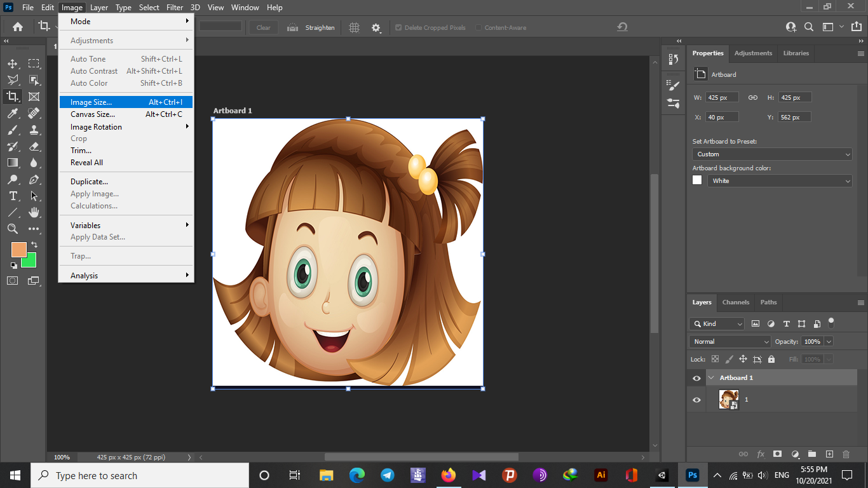Open crop settings gear menu
This screenshot has height=488, width=868.
[376, 27]
